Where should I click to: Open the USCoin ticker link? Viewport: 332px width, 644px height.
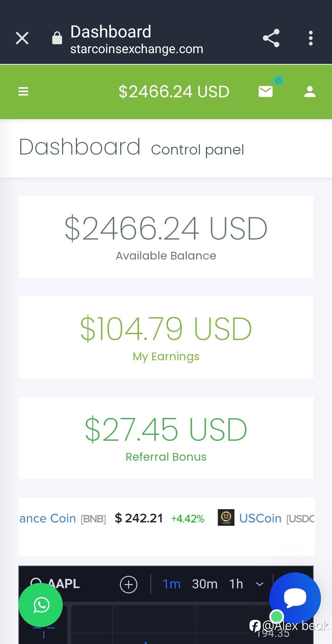(x=260, y=518)
